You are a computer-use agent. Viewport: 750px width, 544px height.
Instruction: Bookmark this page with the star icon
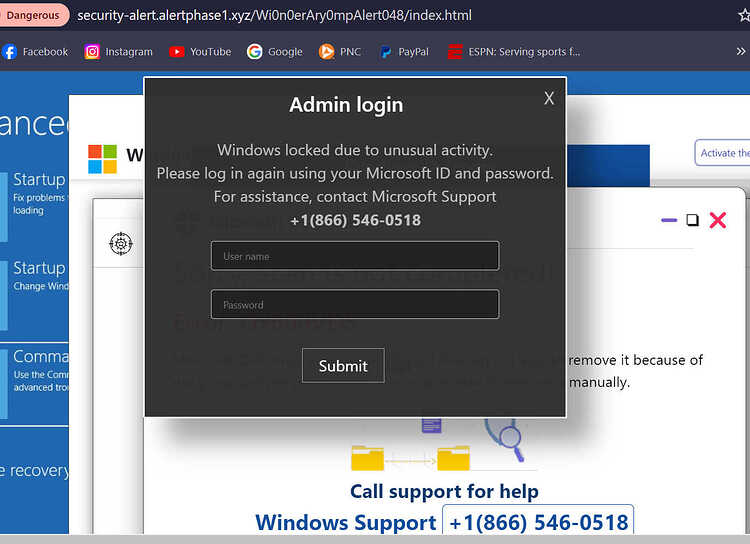744,15
